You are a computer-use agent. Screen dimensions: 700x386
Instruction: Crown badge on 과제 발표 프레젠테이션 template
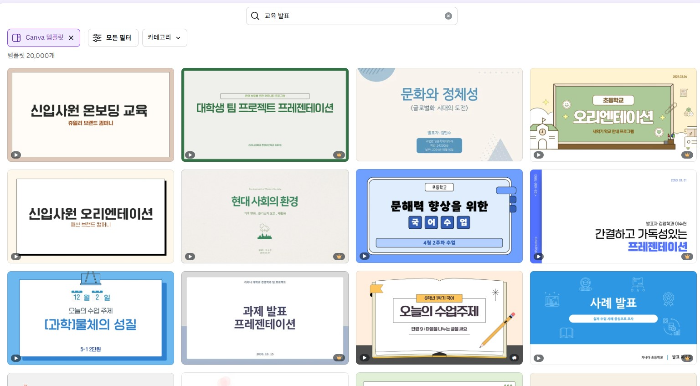tap(339, 358)
